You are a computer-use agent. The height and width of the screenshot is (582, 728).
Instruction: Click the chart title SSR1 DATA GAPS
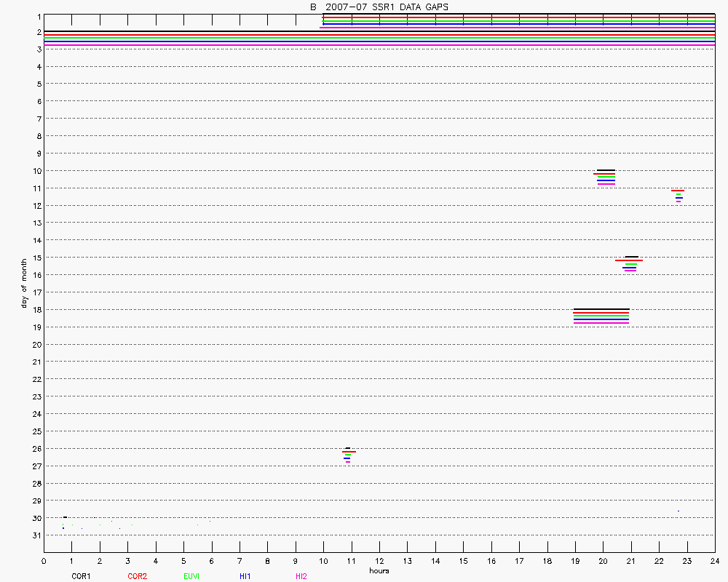click(x=379, y=7)
